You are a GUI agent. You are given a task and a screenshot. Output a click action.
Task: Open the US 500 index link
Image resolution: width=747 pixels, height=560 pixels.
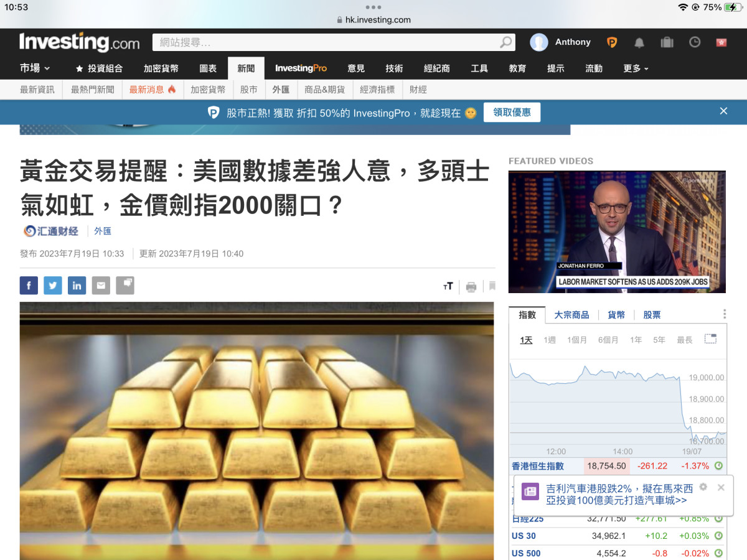click(x=526, y=553)
